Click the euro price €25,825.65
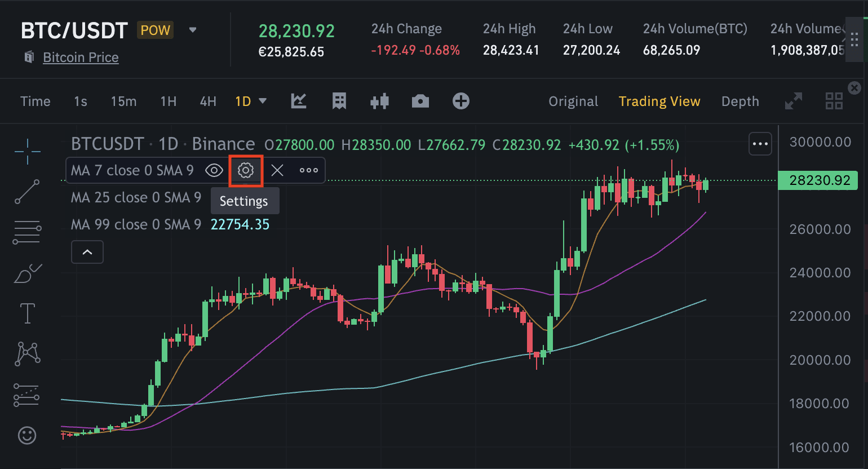868x469 pixels. tap(291, 52)
